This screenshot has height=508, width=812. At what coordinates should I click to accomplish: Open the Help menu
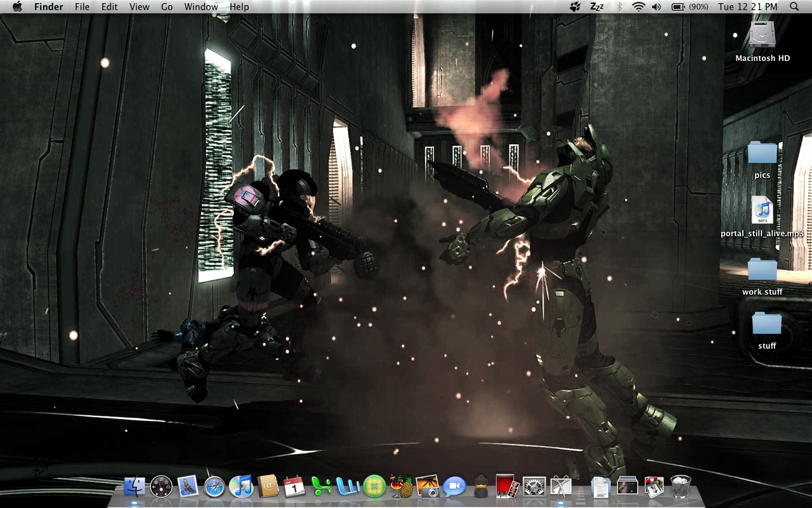coord(239,6)
